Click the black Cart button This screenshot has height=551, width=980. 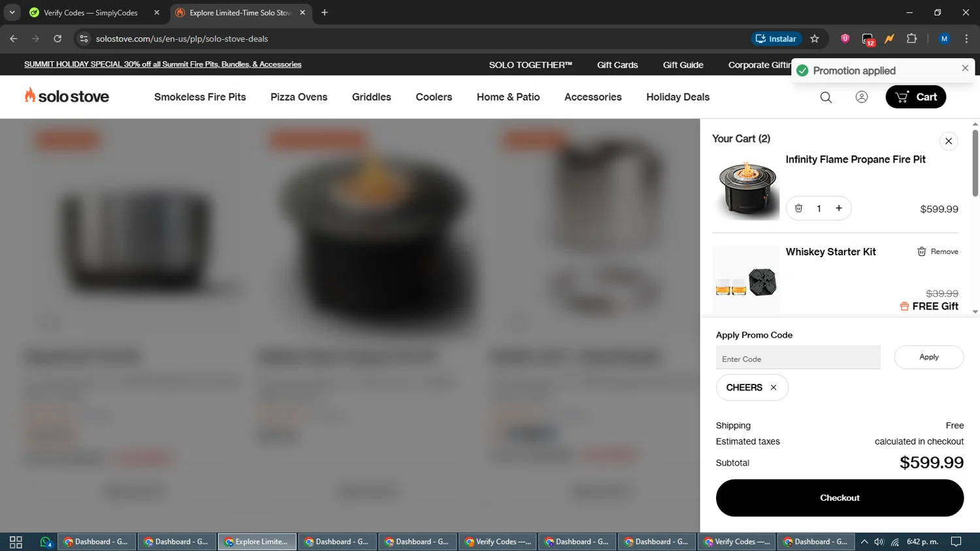click(x=915, y=97)
